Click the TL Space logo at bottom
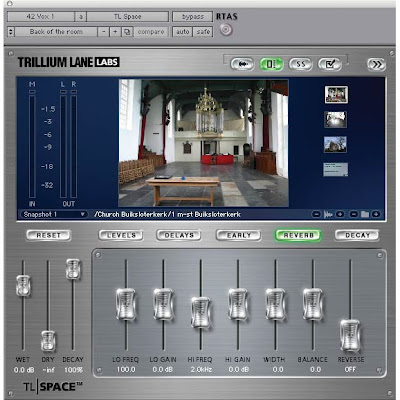 pyautogui.click(x=53, y=387)
